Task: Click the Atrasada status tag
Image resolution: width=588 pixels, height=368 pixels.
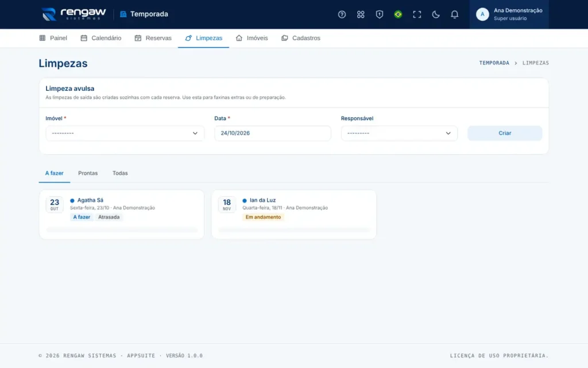Action: pyautogui.click(x=109, y=217)
